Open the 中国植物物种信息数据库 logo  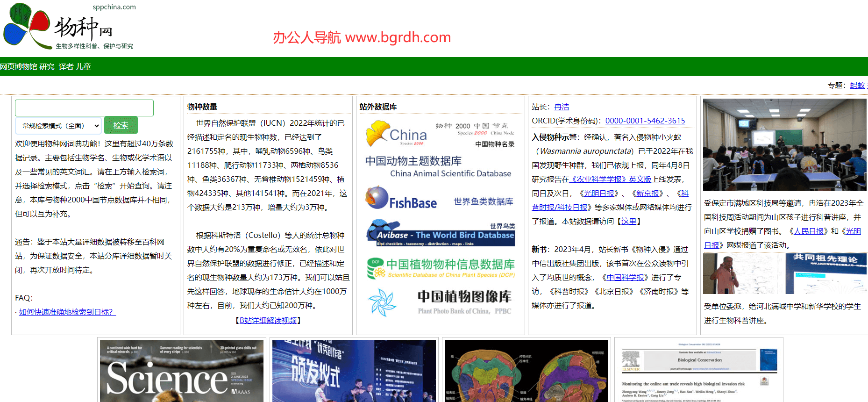point(440,268)
